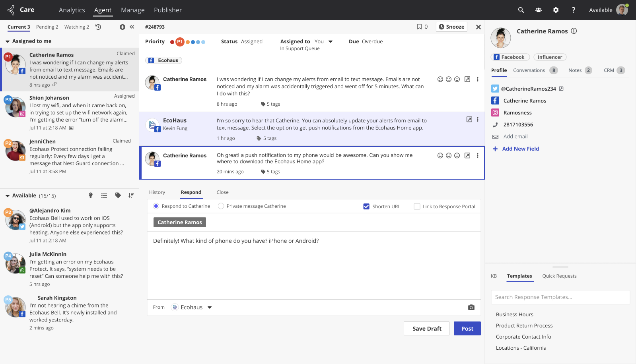Viewport: 636px width, 364px height.
Task: Open Shion Johanson conversation in queue
Action: coord(70,113)
